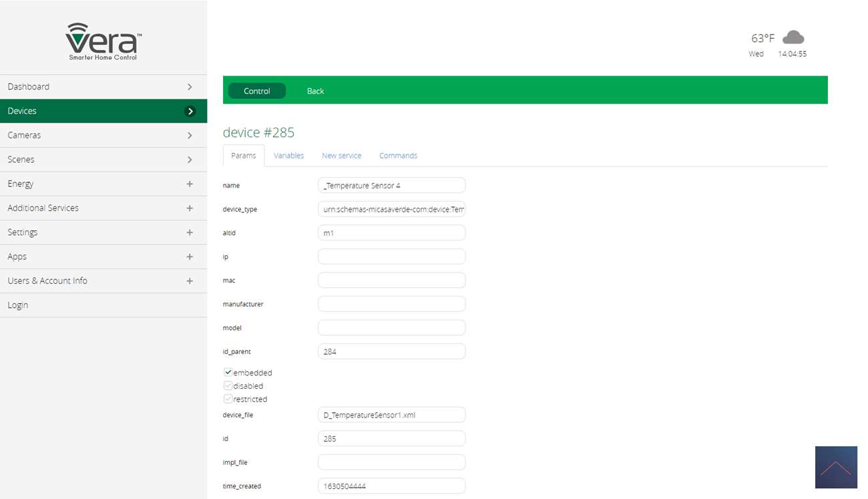
Task: Click the name input field
Action: [391, 186]
